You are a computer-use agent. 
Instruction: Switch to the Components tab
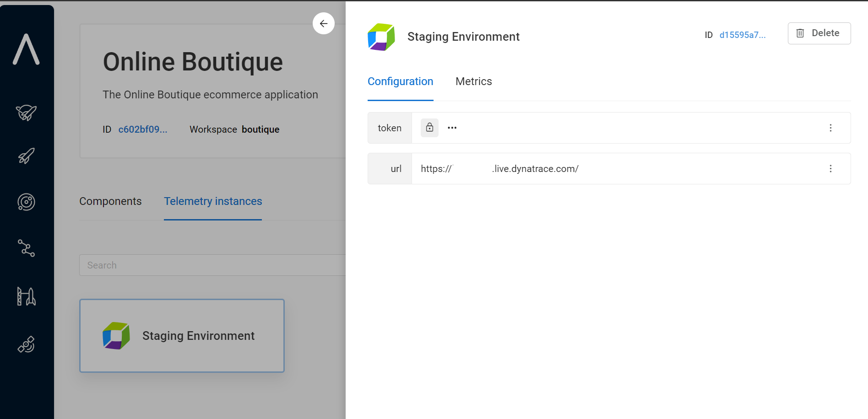point(110,201)
